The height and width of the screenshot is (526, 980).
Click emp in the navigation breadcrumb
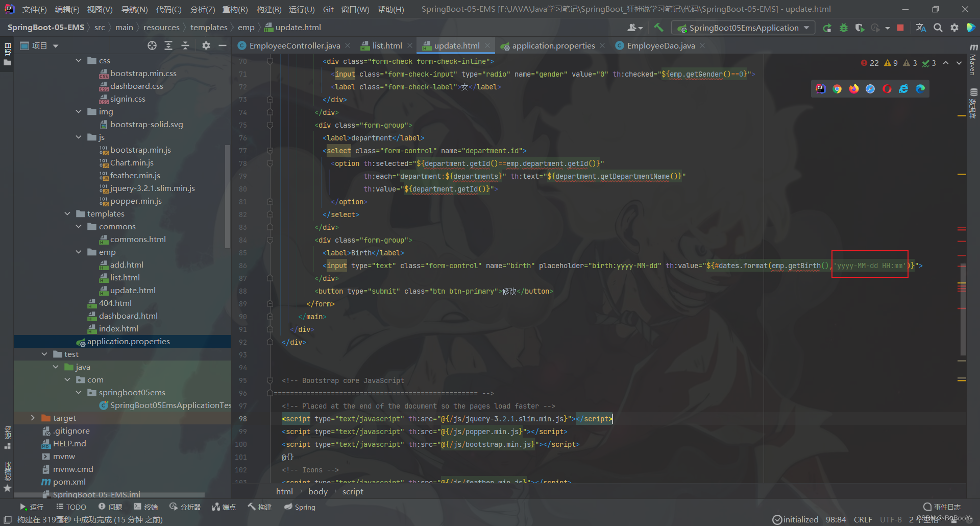point(246,28)
